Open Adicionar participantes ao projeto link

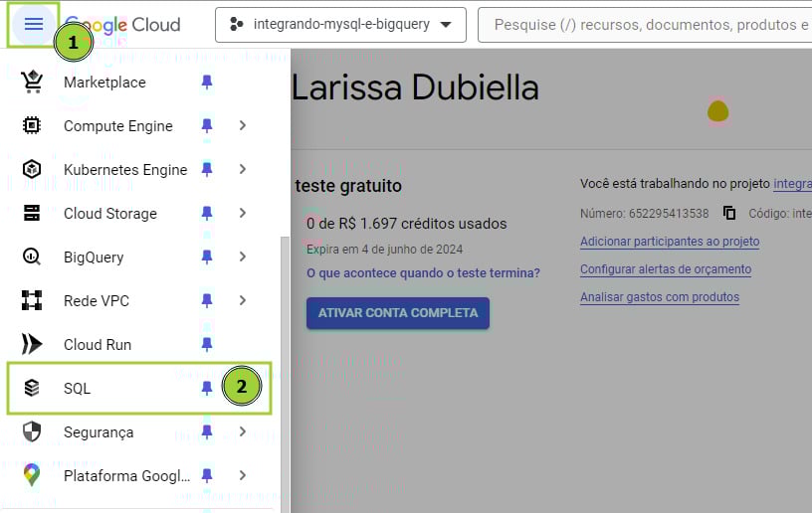[x=670, y=242]
